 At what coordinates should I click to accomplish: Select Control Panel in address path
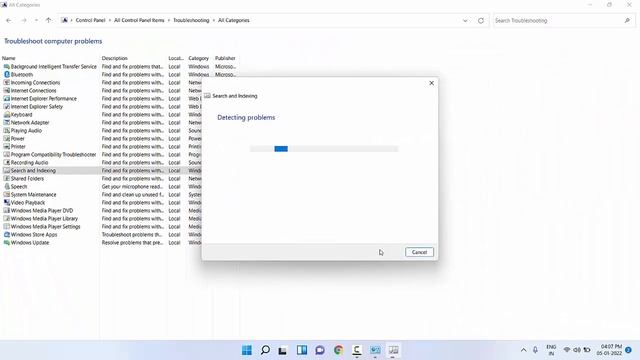90,20
